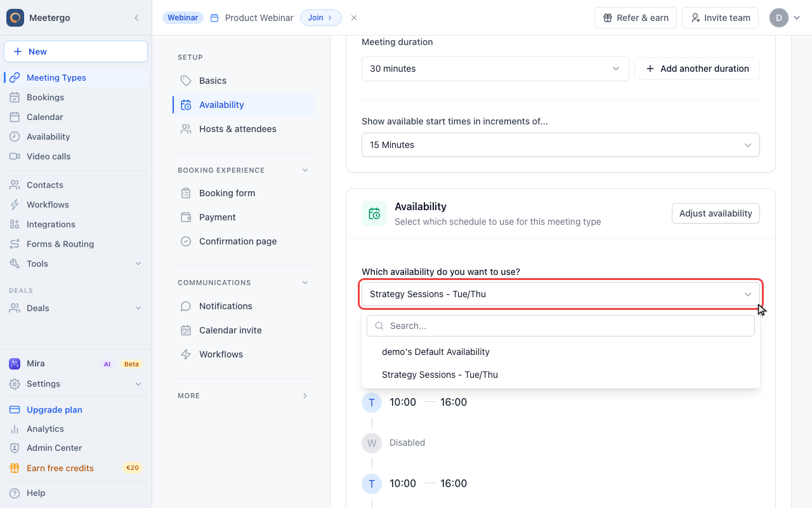Expand the Deals chevron

pos(138,308)
